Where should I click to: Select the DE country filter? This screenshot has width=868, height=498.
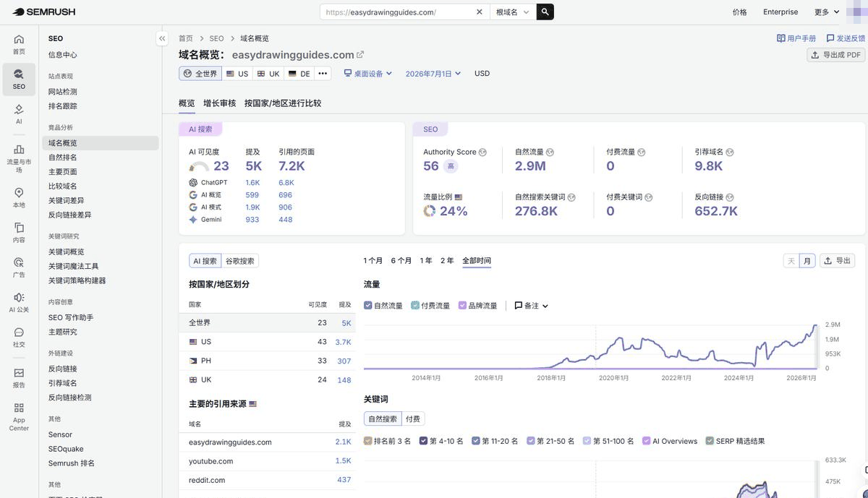click(299, 74)
